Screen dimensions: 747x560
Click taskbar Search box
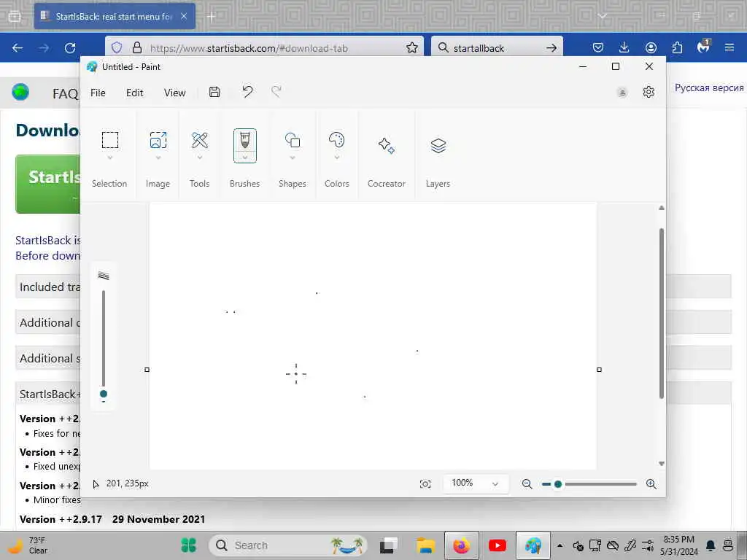tap(288, 545)
